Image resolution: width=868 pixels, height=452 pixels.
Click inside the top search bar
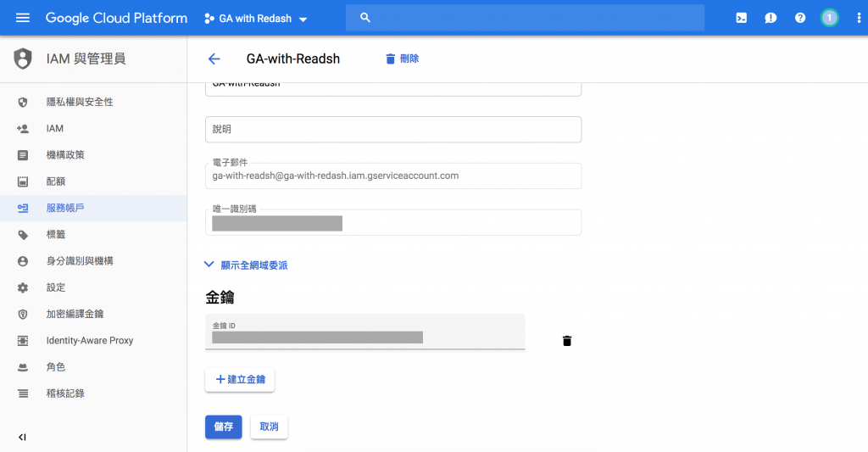(x=525, y=18)
